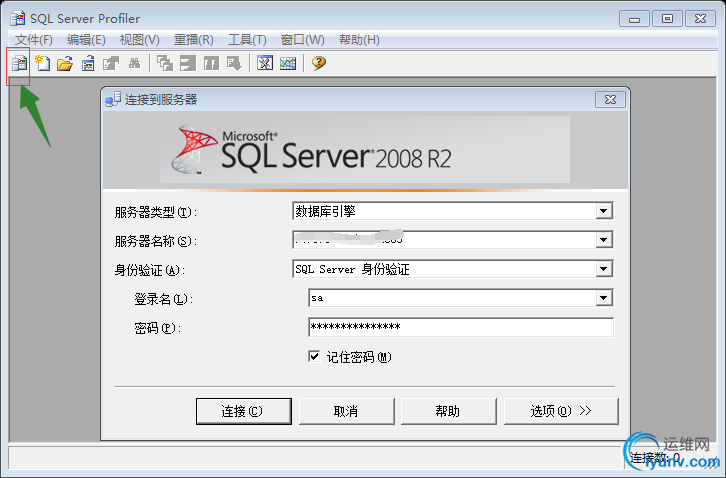Click the tile vertically toolbar icon
Screen dimensions: 726x478
tap(211, 63)
